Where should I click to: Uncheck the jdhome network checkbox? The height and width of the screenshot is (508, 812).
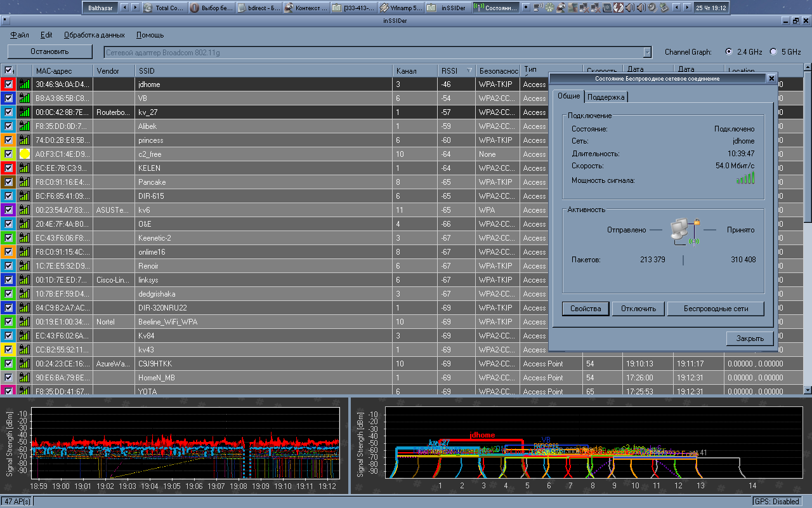[x=9, y=84]
